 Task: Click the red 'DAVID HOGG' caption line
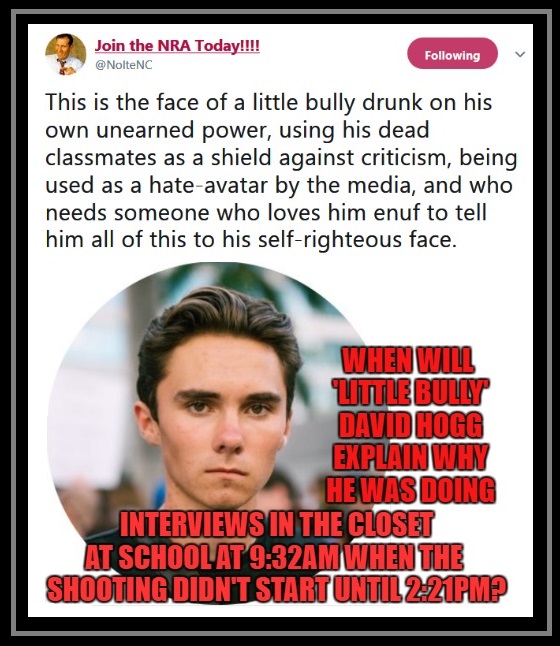pyautogui.click(x=410, y=425)
